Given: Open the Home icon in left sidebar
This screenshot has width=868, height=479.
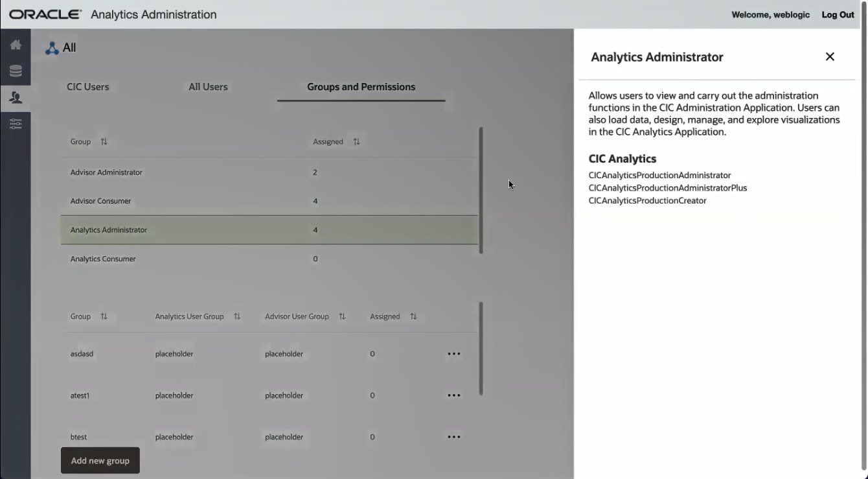Looking at the screenshot, I should tap(16, 45).
